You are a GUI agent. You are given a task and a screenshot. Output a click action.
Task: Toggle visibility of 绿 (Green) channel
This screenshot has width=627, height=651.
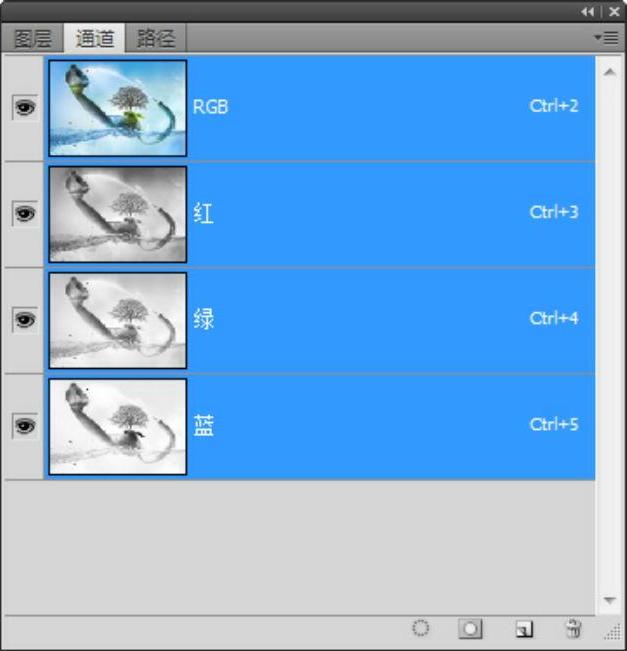24,320
